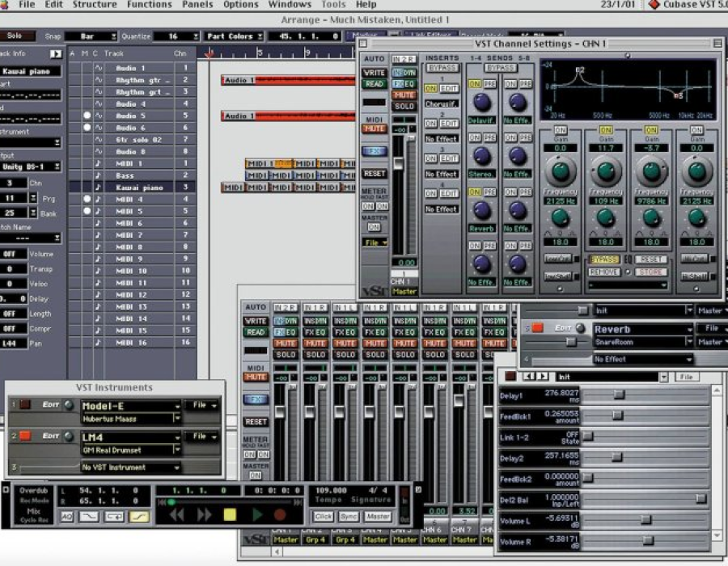728x566 pixels.
Task: Open LM4 instrument selector dropdown
Action: tap(131, 437)
